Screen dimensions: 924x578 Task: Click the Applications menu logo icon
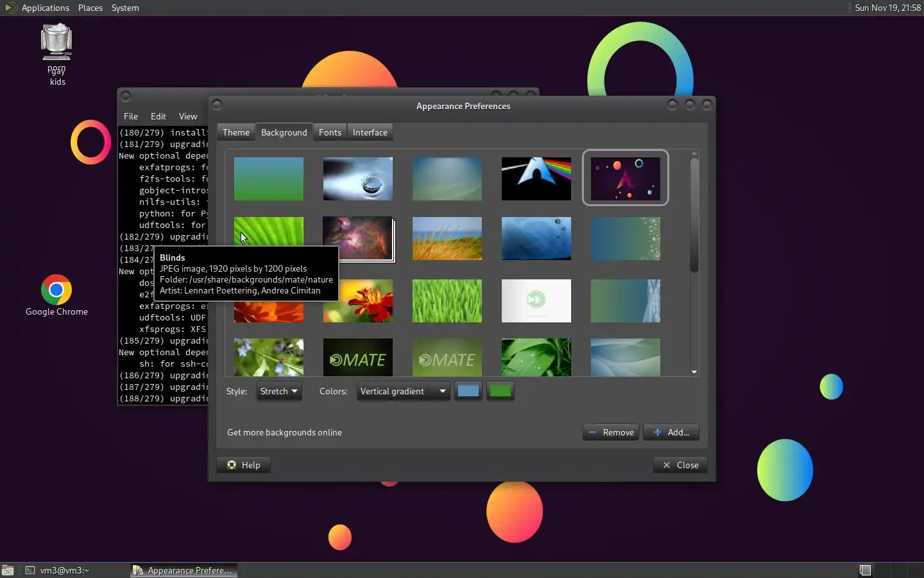pos(10,8)
